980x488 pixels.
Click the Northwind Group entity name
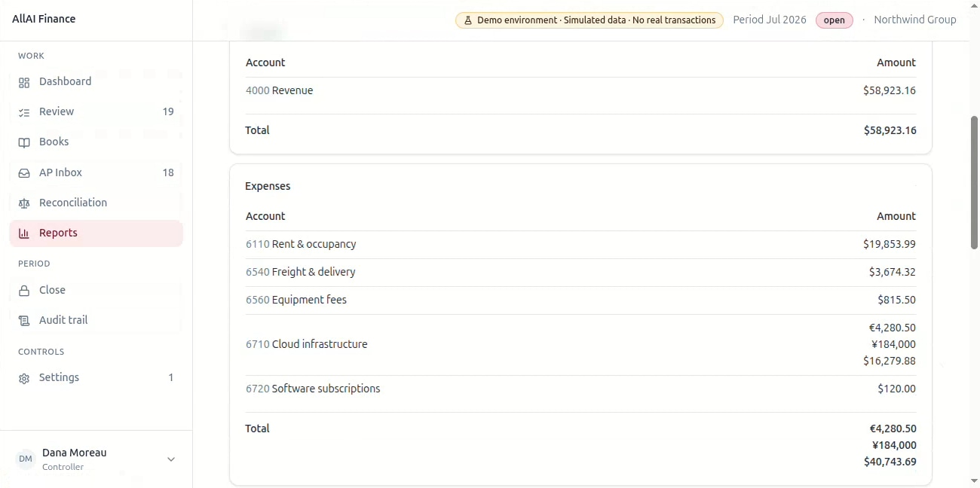coord(914,20)
